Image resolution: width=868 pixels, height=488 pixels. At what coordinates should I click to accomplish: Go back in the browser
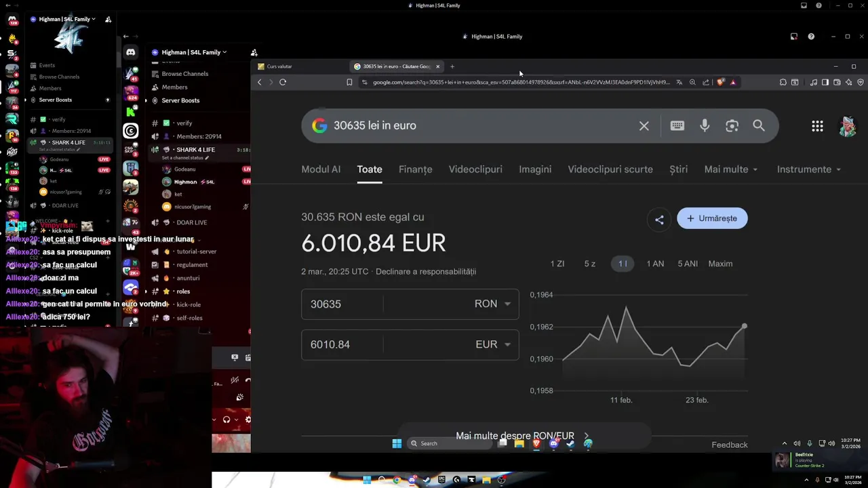[x=259, y=82]
